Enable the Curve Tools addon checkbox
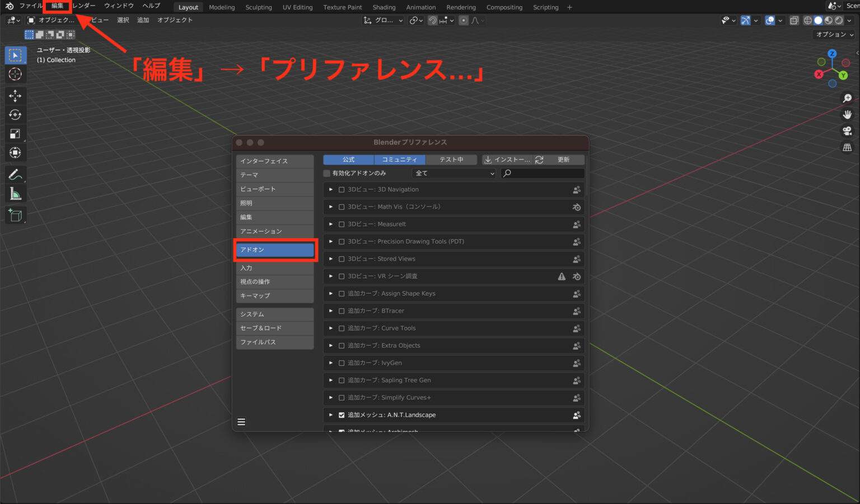Screen dimensions: 860x504 point(342,328)
